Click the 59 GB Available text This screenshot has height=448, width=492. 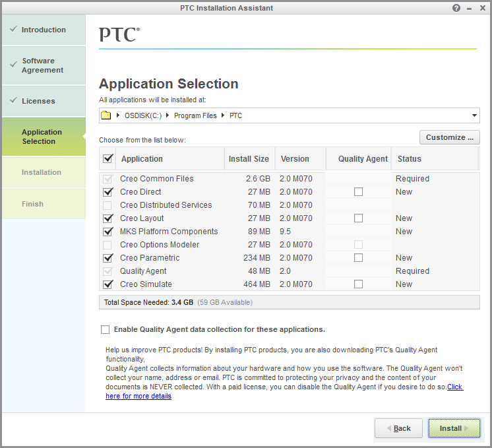tap(225, 302)
